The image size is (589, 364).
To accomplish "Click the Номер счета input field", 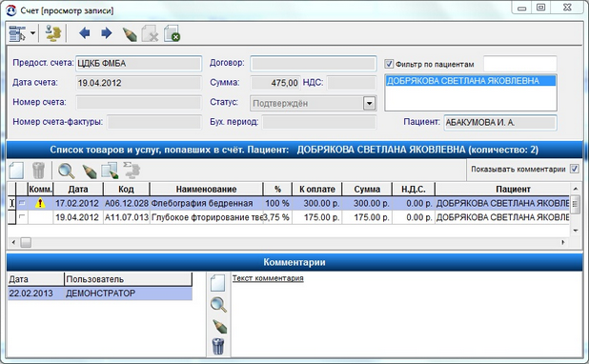I will coord(138,103).
